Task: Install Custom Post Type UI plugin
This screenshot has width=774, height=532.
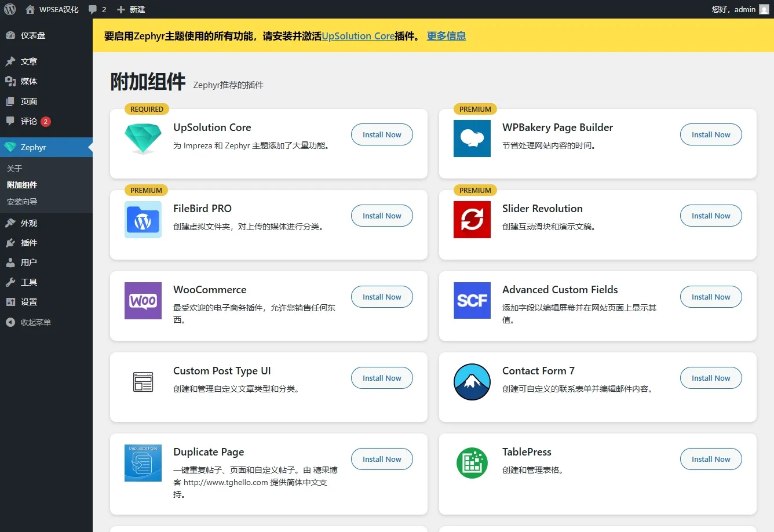Action: click(382, 378)
